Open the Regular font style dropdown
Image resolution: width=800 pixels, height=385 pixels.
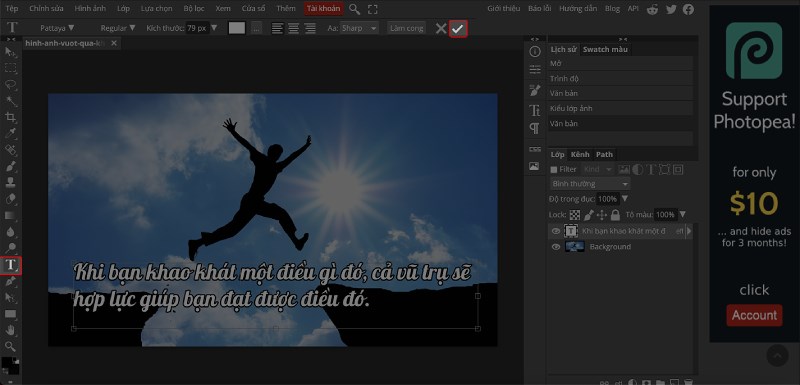pos(118,28)
